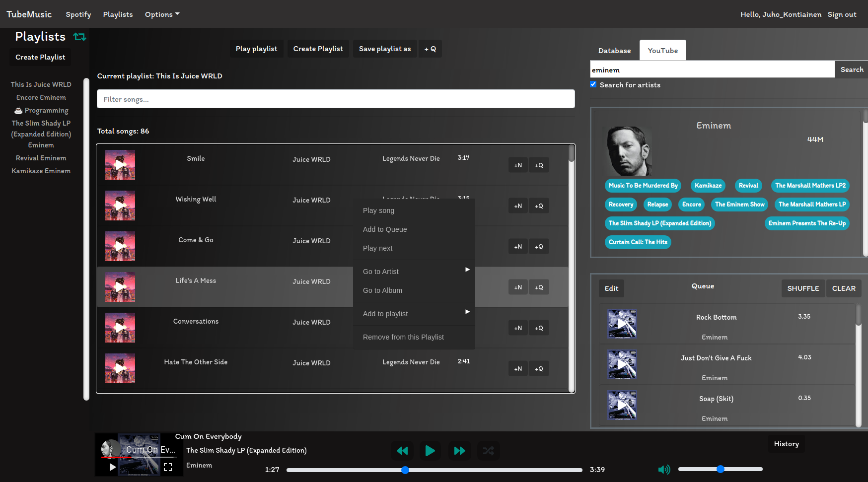Image resolution: width=868 pixels, height=482 pixels.
Task: Click +N for Hate The Other Side
Action: [x=518, y=369]
